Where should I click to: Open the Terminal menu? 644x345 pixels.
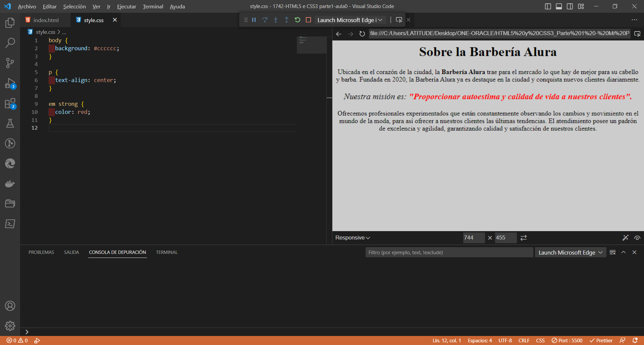click(153, 6)
